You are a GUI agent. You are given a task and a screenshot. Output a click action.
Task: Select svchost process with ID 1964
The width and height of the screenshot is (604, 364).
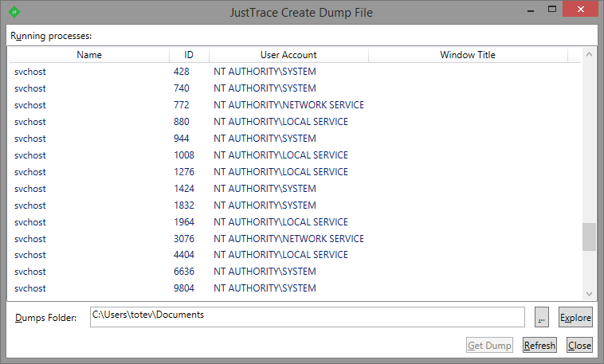(x=295, y=222)
